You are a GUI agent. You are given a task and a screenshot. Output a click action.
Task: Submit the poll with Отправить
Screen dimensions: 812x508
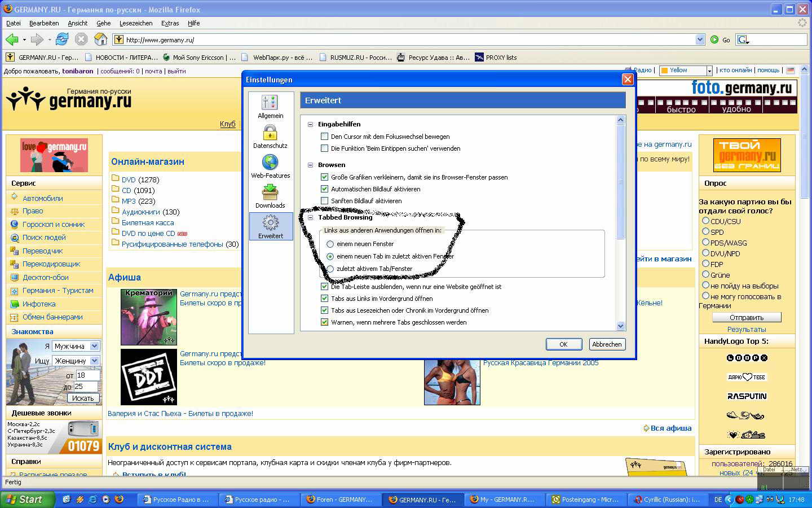coord(747,317)
